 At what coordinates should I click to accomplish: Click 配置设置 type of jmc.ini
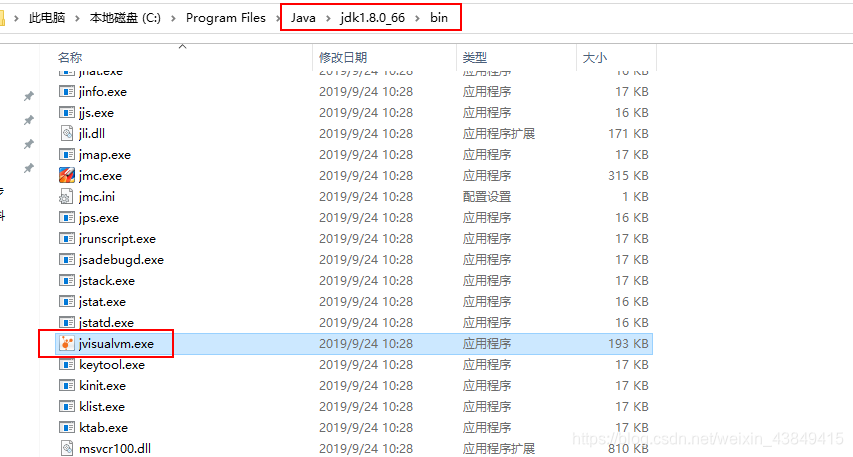point(487,197)
